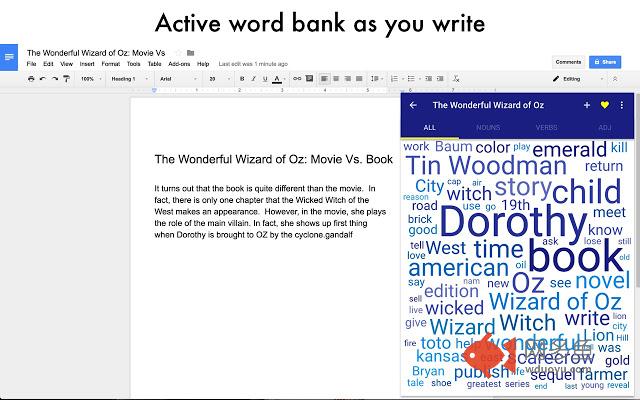The image size is (640, 400).
Task: Apply a numbered list
Action: (394, 78)
